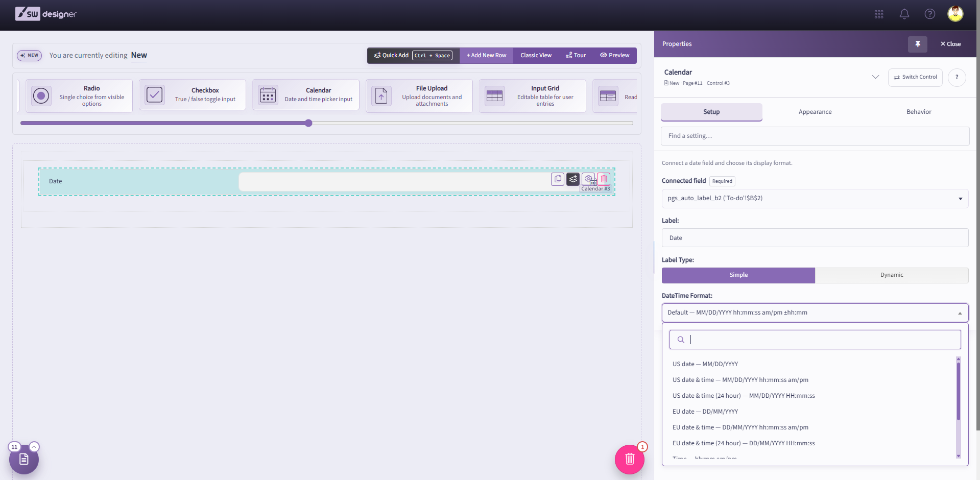Image resolution: width=980 pixels, height=480 pixels.
Task: Expand pages list with the up chevron
Action: click(34, 447)
